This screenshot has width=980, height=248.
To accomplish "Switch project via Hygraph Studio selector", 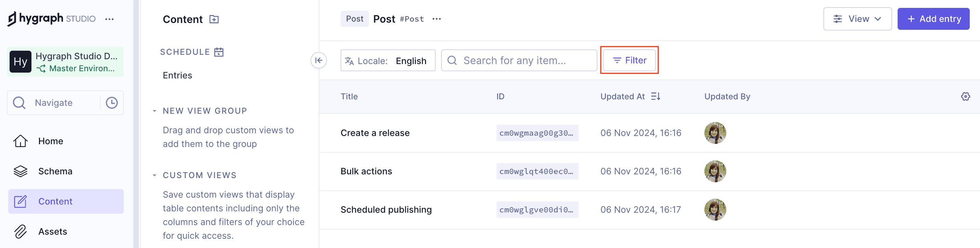I will [65, 62].
